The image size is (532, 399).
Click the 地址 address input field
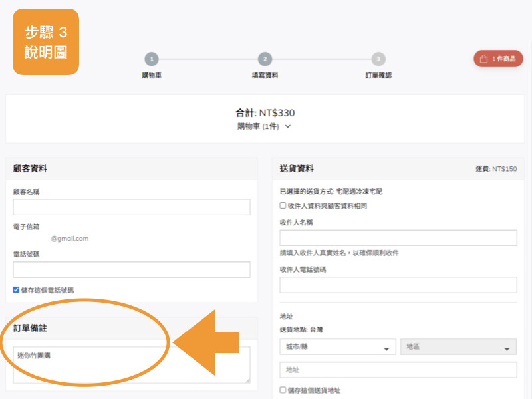coord(398,370)
